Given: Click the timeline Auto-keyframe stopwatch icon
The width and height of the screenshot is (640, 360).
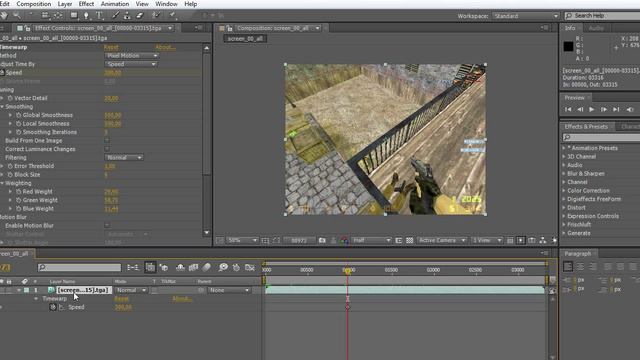Looking at the screenshot, I should 236,267.
